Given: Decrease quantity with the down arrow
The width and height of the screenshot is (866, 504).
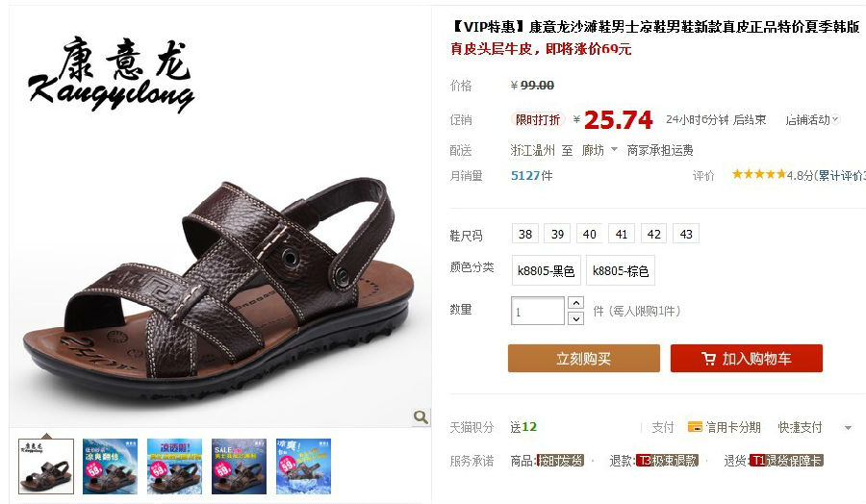Looking at the screenshot, I should click(x=575, y=318).
